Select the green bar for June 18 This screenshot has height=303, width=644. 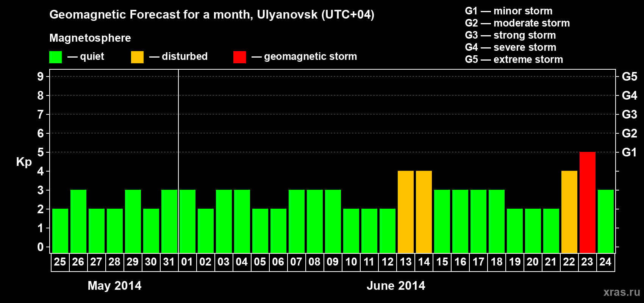497,221
